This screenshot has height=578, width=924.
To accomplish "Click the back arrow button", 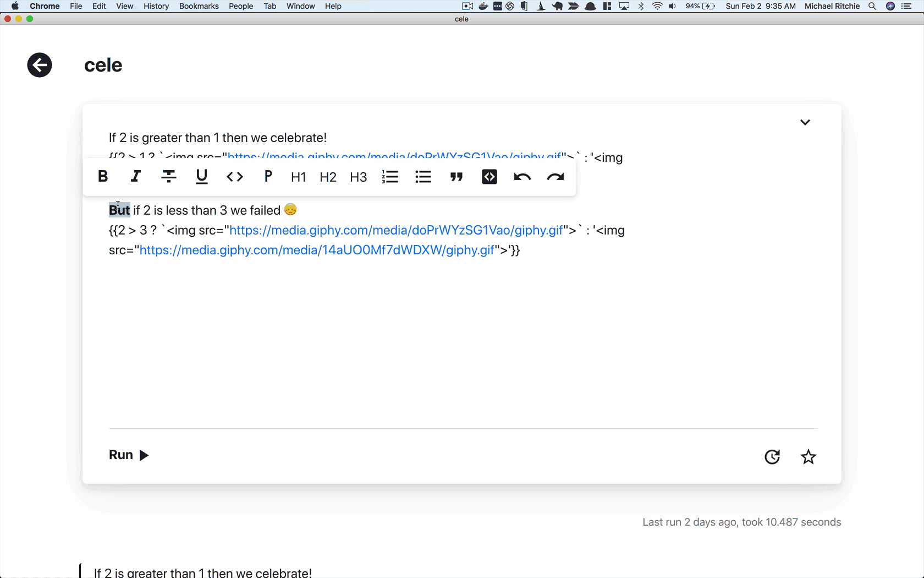I will point(40,65).
